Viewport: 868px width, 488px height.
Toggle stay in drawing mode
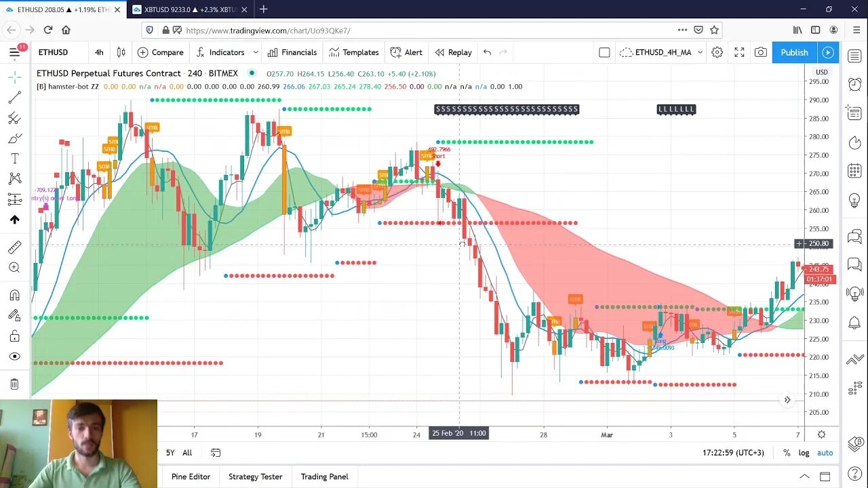tap(14, 316)
